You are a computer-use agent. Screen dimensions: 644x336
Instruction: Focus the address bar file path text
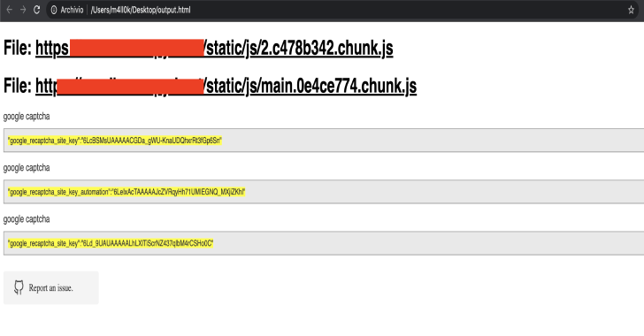tap(141, 10)
